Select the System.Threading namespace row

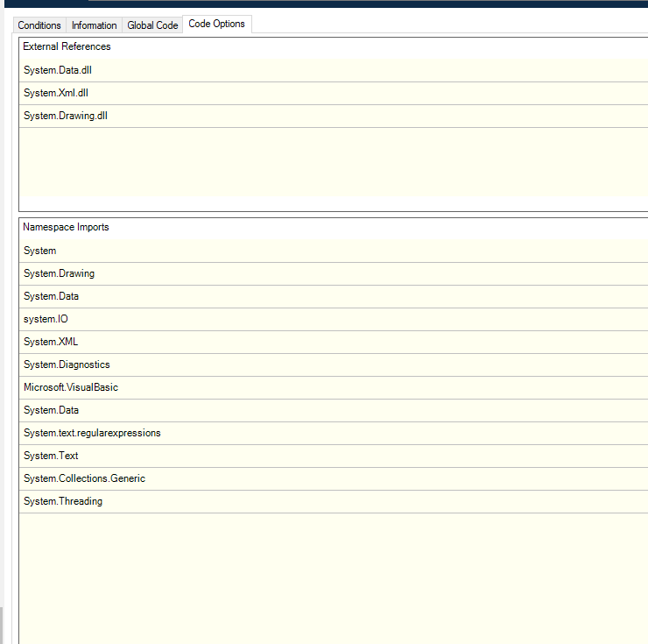(x=334, y=501)
